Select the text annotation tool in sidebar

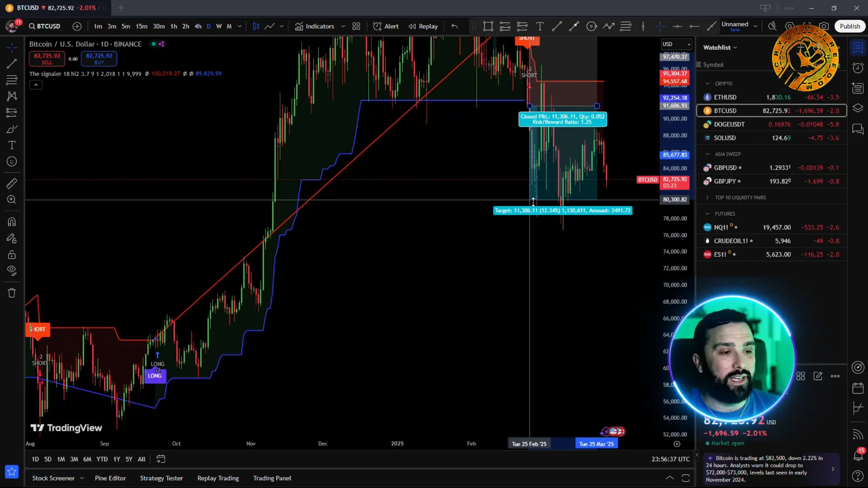[12, 145]
